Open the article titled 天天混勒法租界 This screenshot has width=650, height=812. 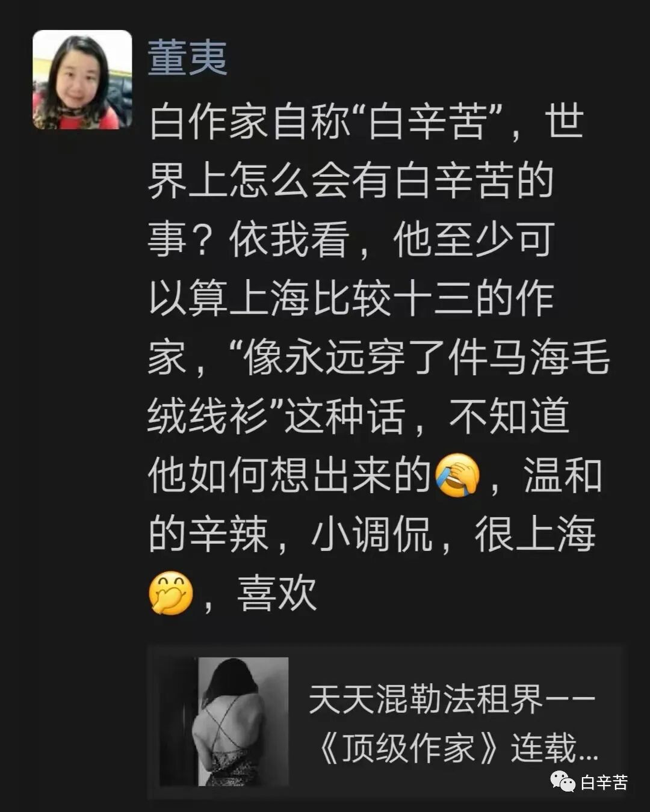tap(451, 700)
